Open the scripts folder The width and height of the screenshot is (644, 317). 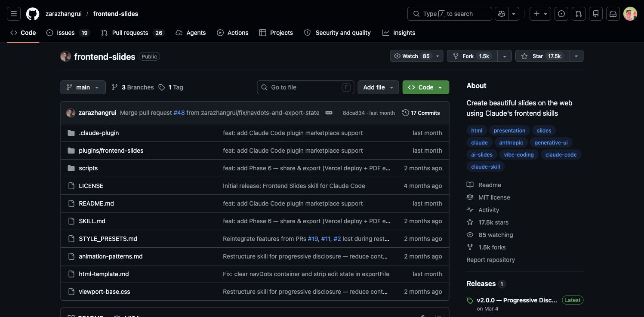(x=88, y=168)
